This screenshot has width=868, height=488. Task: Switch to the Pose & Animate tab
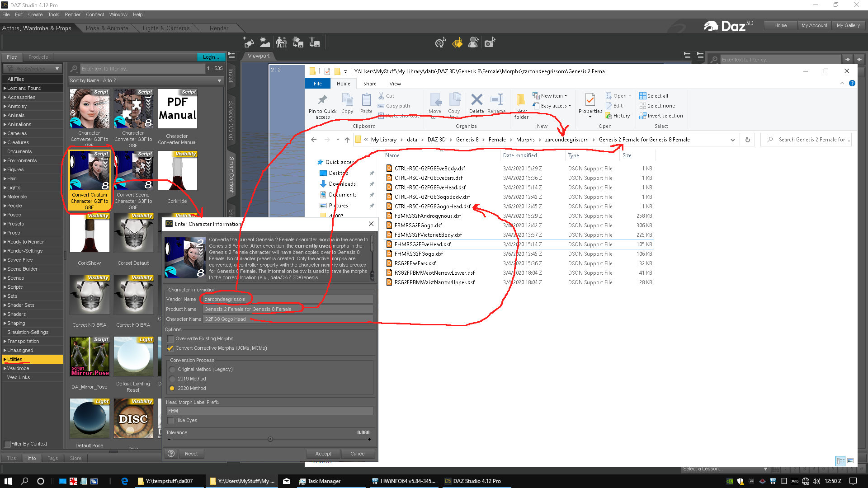tap(107, 28)
